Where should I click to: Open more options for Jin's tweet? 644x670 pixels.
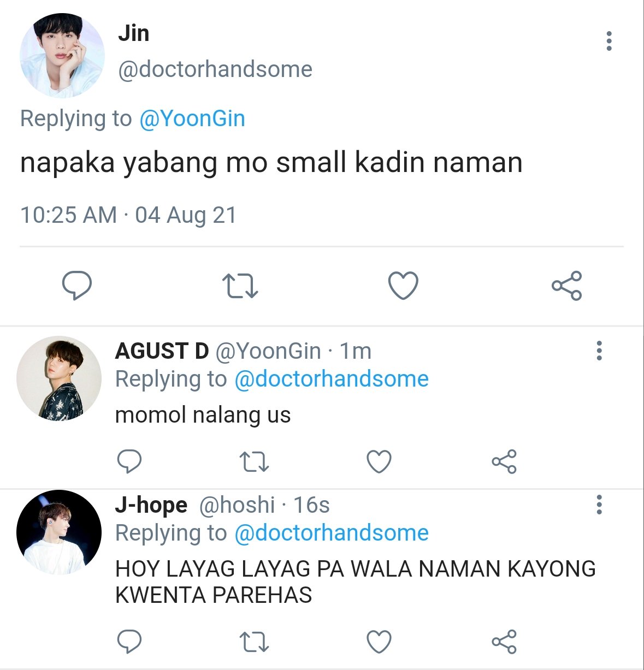tap(609, 41)
